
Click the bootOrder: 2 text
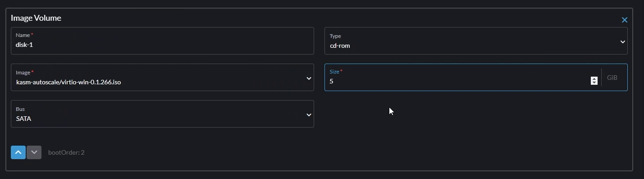click(x=66, y=152)
